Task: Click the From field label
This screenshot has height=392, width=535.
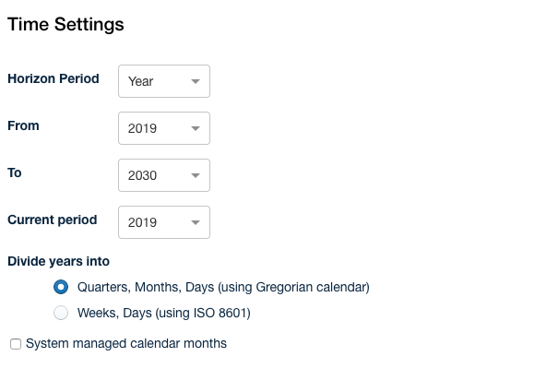Action: (23, 125)
